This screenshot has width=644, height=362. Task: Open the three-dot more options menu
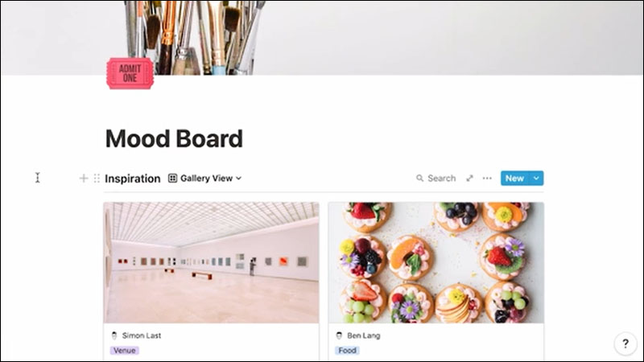[487, 178]
